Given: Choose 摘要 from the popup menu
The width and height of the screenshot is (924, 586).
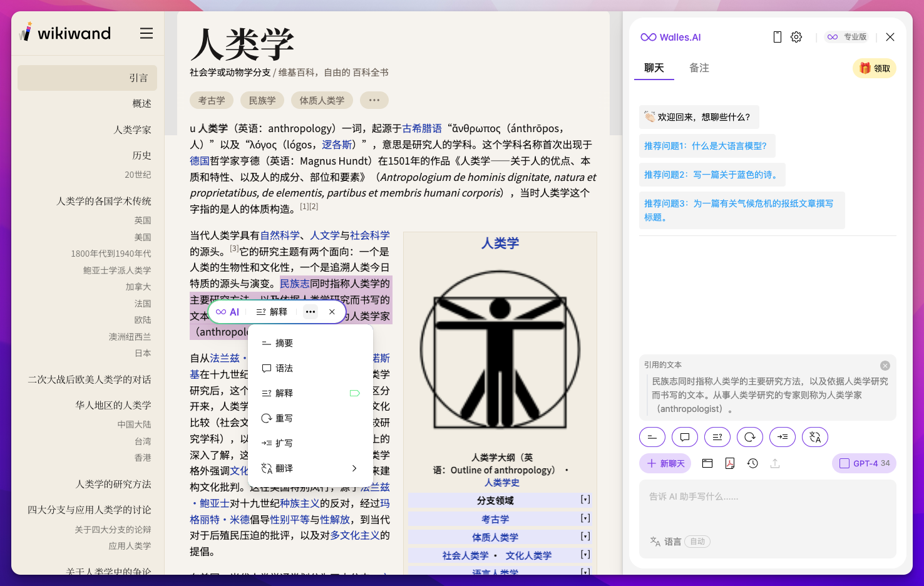Looking at the screenshot, I should pos(311,343).
